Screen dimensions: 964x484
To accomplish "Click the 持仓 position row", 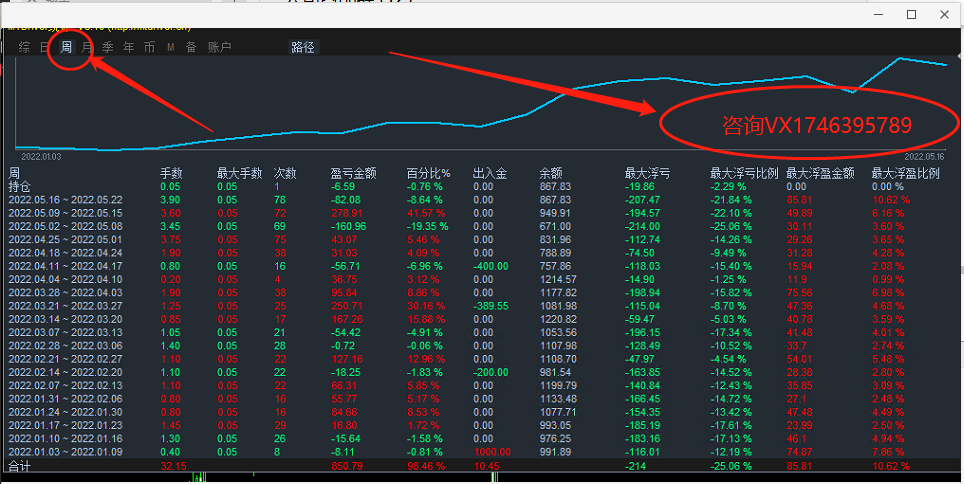I will click(20, 186).
